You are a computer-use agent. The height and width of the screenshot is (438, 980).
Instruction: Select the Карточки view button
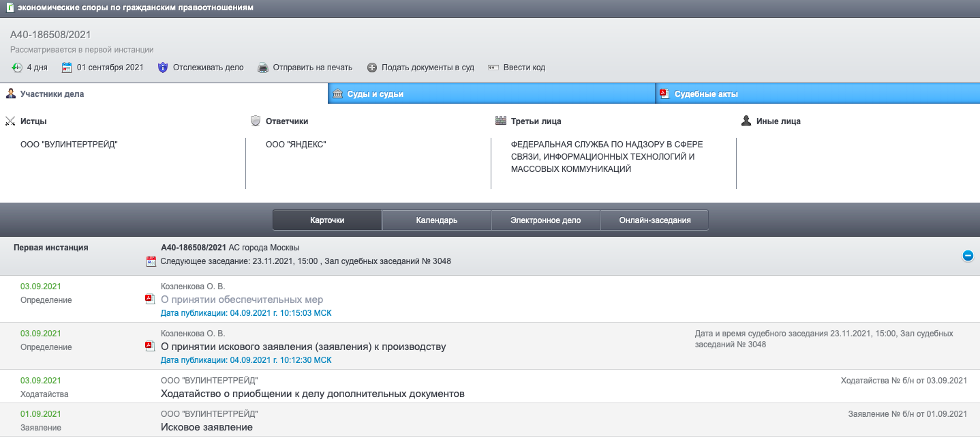tap(327, 220)
